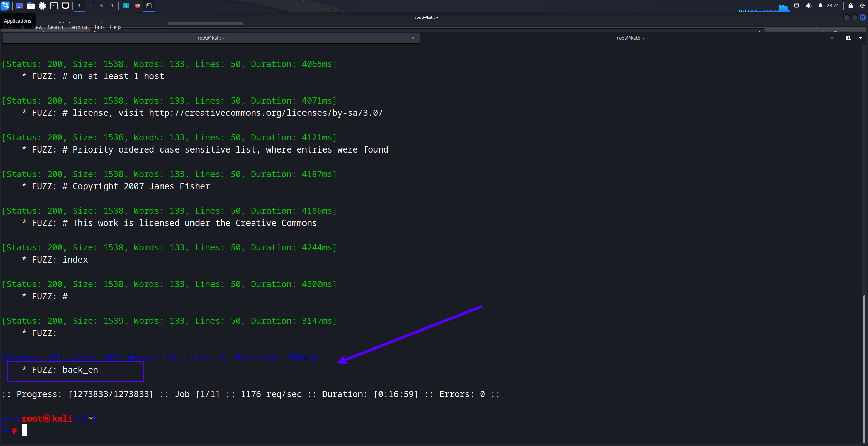
Task: Click the creativecommons.org license URL
Action: 266,113
